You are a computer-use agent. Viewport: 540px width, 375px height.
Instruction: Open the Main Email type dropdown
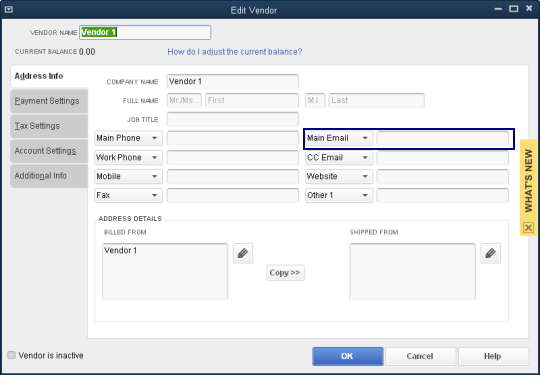pos(339,138)
